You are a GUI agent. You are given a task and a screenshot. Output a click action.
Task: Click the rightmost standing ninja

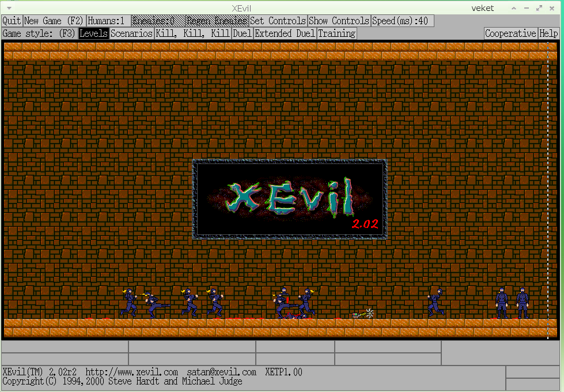(x=523, y=303)
